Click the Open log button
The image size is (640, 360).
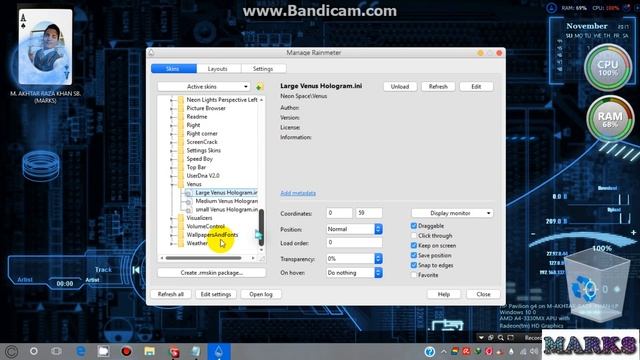coord(261,294)
